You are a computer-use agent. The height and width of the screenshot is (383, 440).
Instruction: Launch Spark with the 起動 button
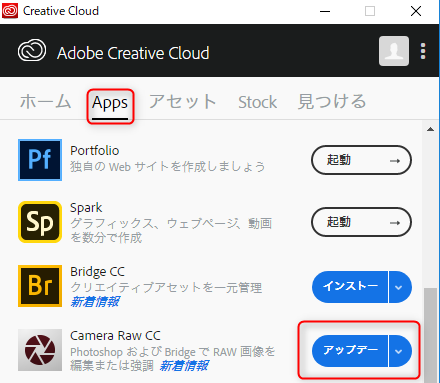361,222
